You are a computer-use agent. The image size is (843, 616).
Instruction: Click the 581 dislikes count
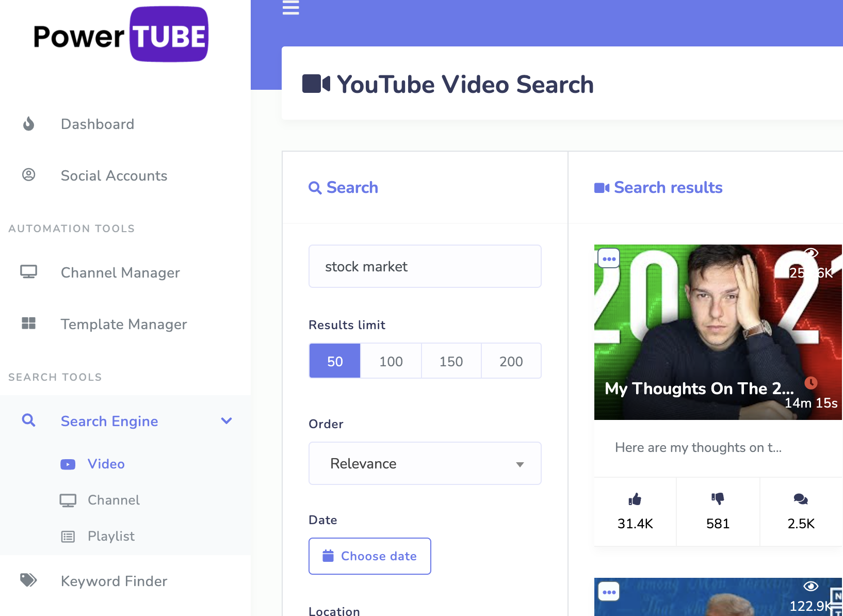pos(718,524)
